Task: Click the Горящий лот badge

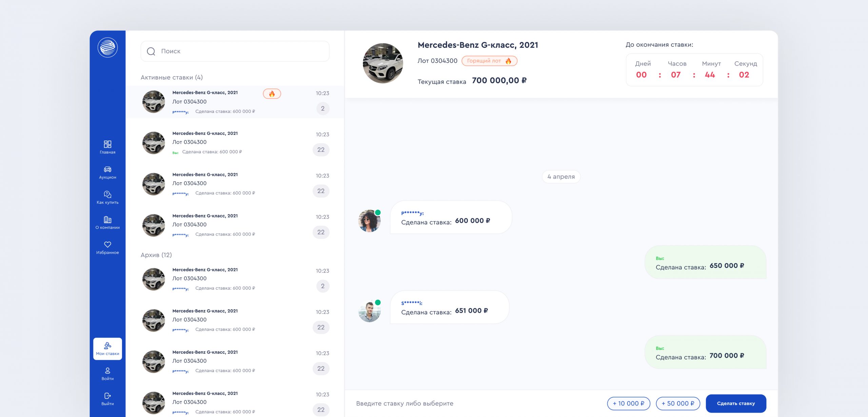Action: point(489,61)
